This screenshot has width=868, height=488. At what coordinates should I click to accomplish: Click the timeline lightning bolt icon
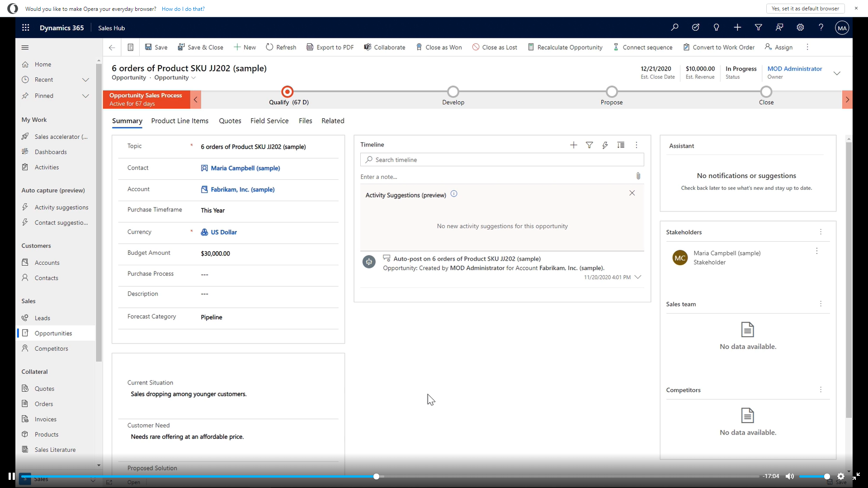(605, 145)
